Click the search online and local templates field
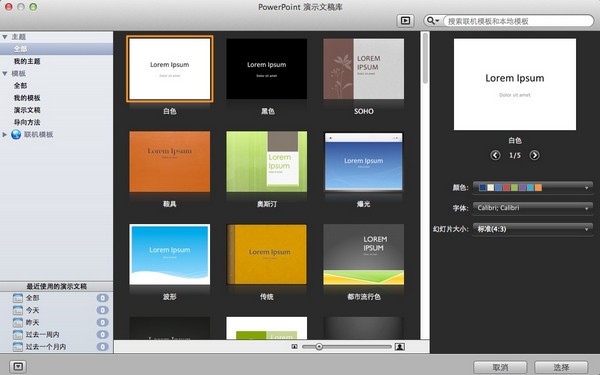Viewport: 600px width, 375px height. point(518,21)
